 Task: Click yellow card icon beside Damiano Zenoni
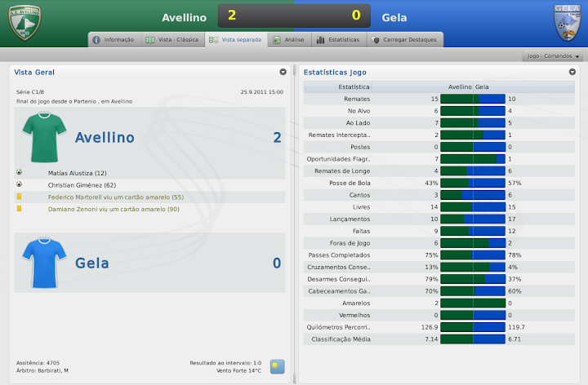pyautogui.click(x=19, y=209)
